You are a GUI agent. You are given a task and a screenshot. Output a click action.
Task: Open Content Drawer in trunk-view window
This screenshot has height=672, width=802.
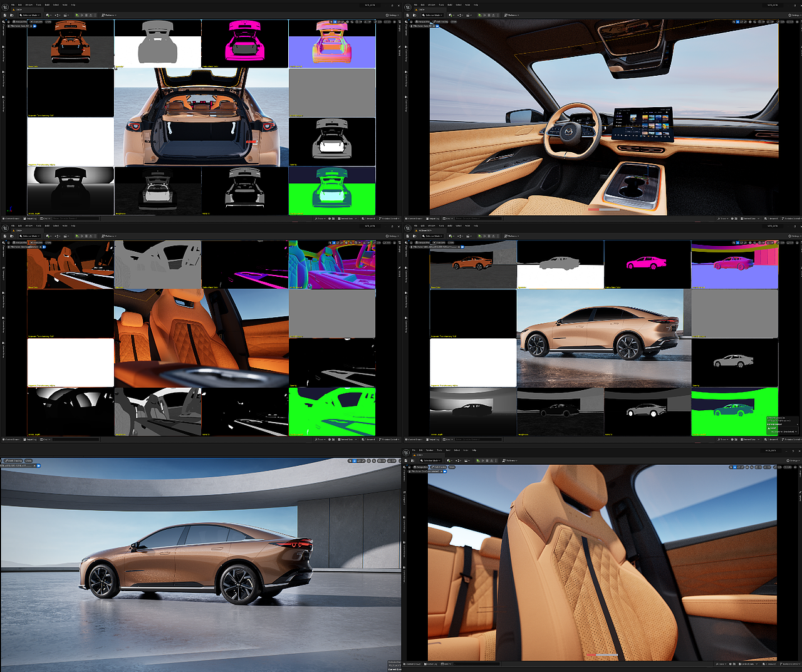point(11,219)
